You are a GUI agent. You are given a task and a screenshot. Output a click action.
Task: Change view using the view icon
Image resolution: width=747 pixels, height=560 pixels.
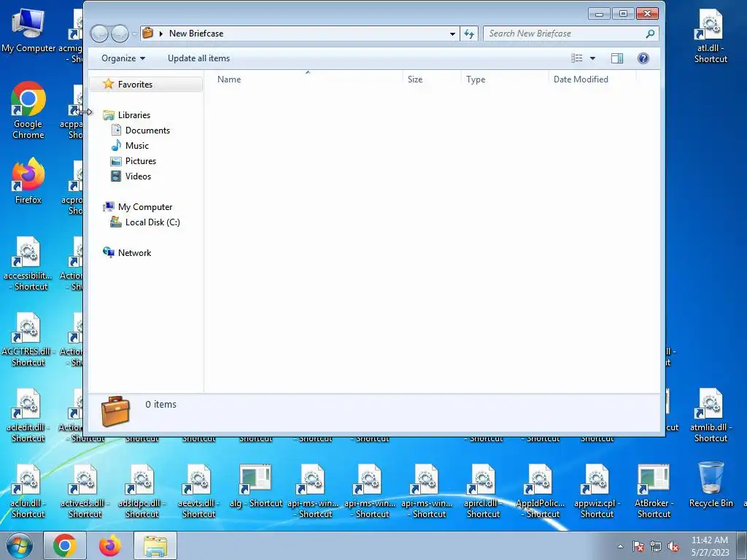point(577,58)
